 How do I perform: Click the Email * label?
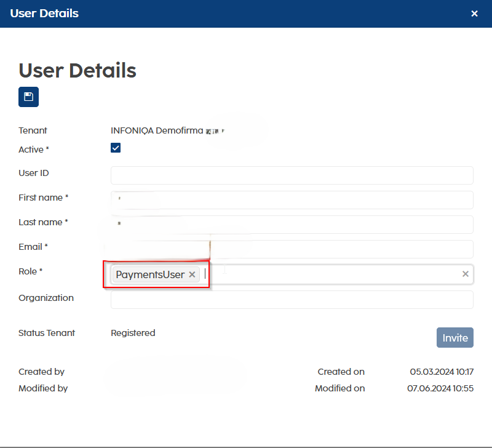[x=33, y=247]
